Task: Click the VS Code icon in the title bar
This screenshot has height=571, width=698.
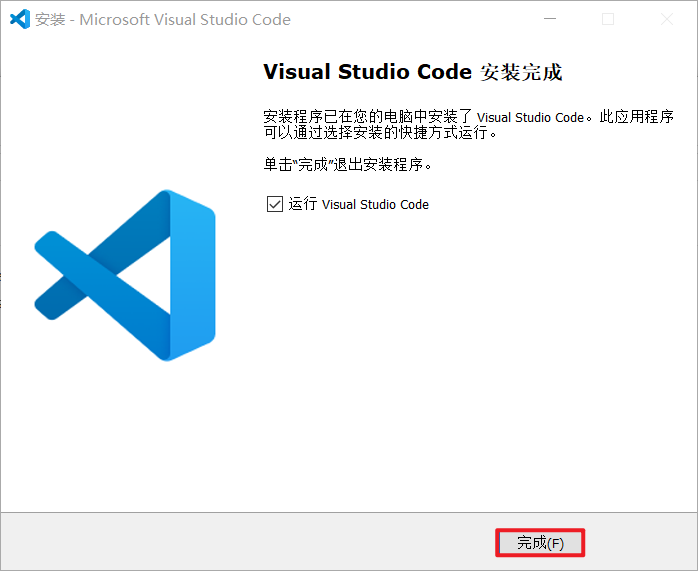Action: [x=20, y=19]
